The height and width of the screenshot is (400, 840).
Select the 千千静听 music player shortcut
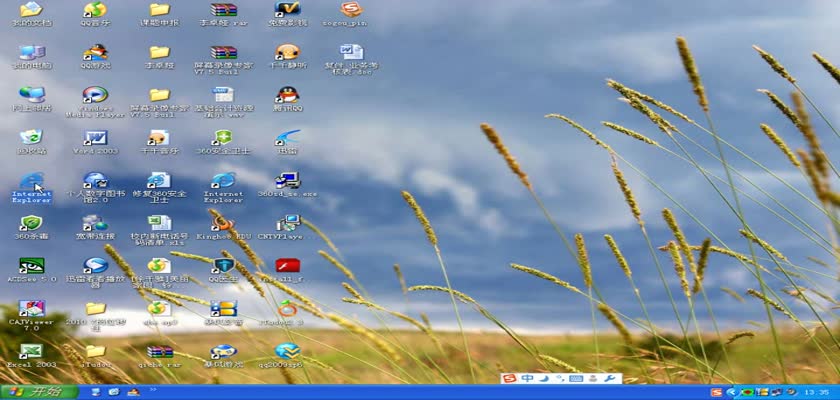click(x=288, y=57)
